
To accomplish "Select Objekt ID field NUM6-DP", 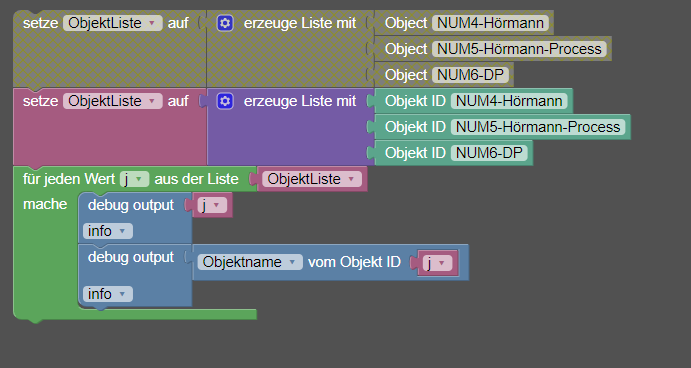I will (x=489, y=153).
